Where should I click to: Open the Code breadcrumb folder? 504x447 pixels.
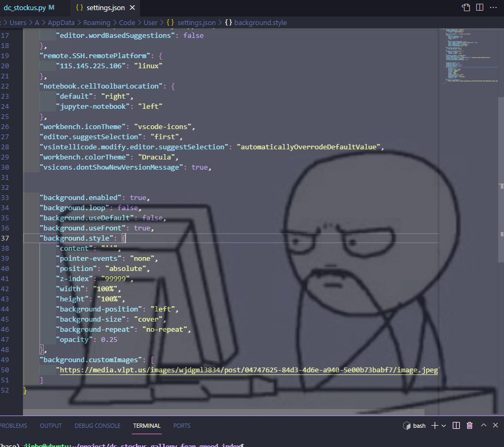127,23
